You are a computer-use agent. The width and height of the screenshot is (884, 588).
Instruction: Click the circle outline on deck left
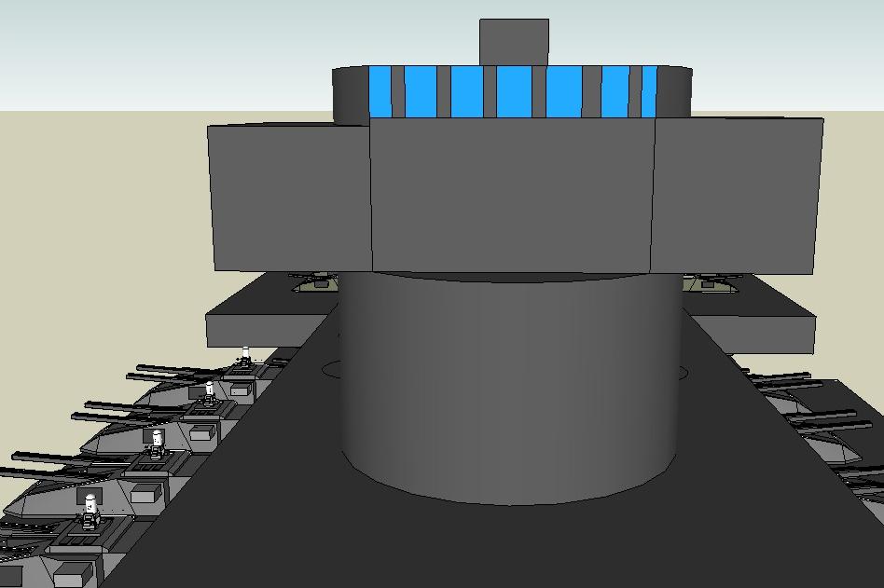pos(331,369)
